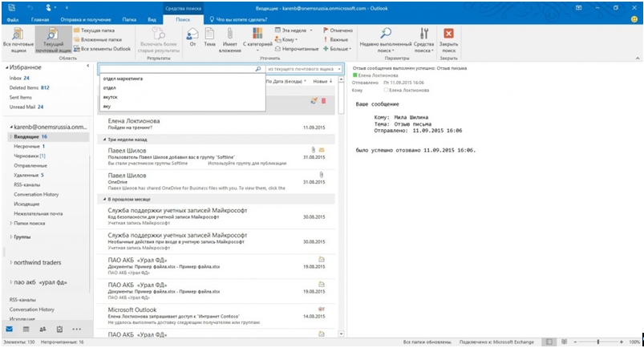Click the 'Важные' importance filter

click(335, 39)
